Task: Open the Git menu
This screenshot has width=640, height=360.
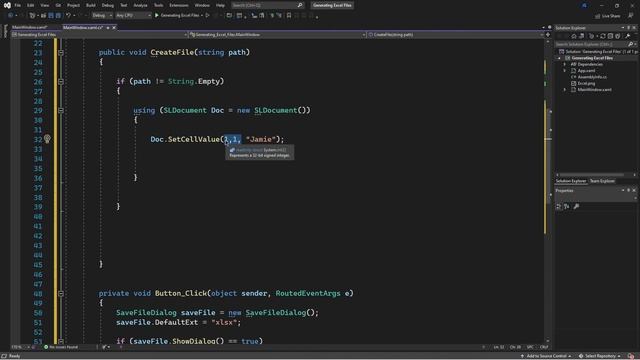Action: click(58, 5)
